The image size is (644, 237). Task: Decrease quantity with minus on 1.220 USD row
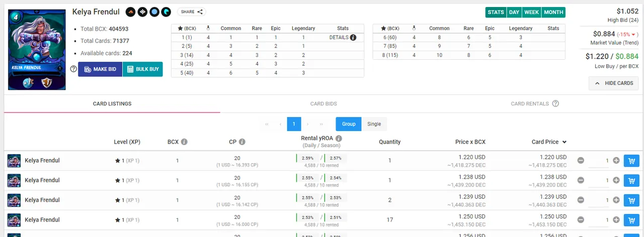pyautogui.click(x=581, y=161)
